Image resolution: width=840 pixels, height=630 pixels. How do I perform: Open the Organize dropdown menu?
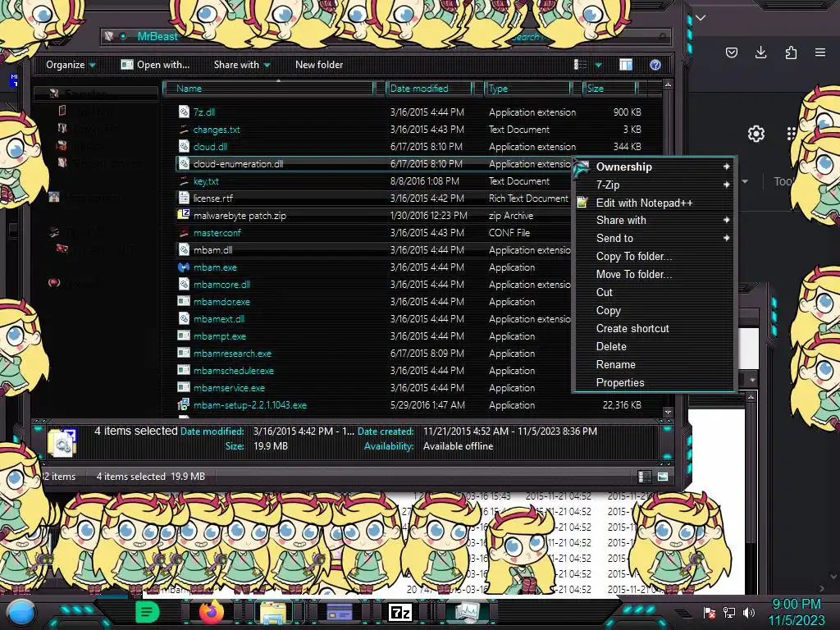pyautogui.click(x=71, y=65)
